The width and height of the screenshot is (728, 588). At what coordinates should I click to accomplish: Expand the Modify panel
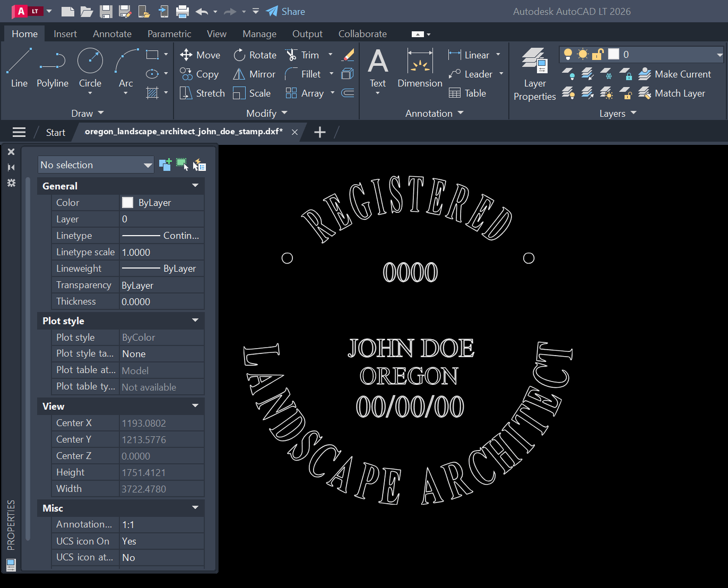[x=267, y=114]
